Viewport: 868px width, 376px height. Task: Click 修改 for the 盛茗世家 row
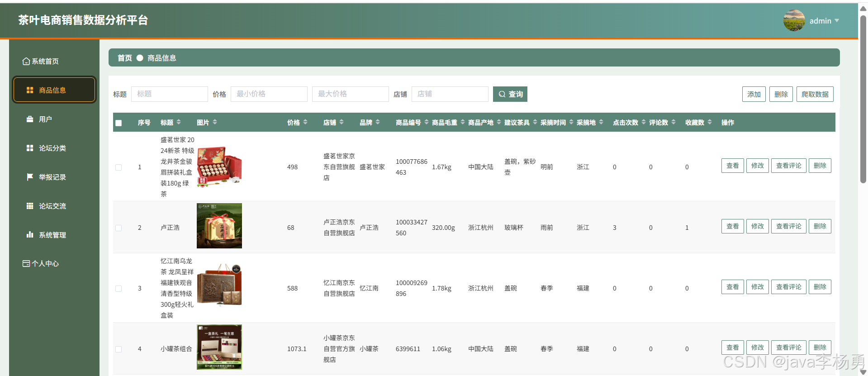(x=758, y=166)
